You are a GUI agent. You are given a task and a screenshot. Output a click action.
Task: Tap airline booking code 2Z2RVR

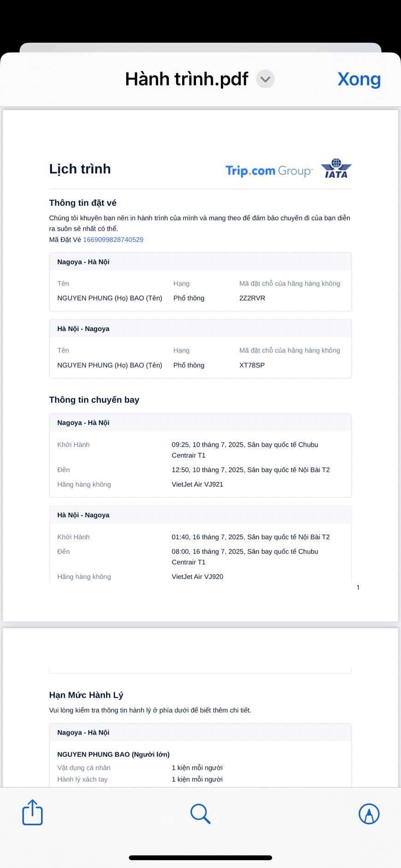click(252, 298)
